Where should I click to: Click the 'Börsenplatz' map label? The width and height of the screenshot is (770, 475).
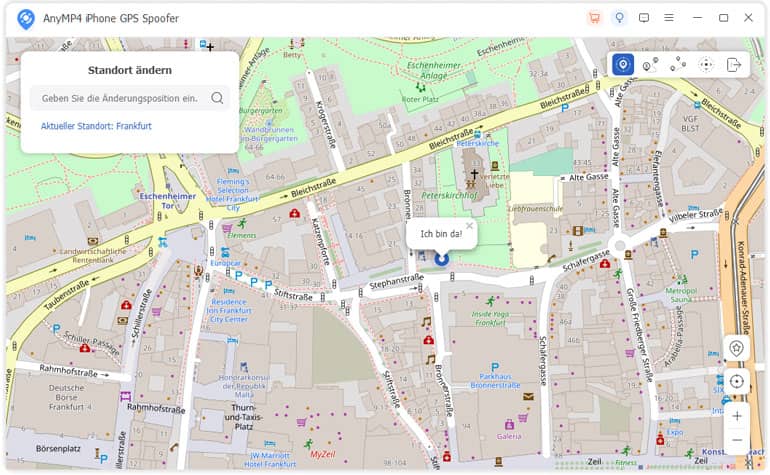[x=58, y=448]
